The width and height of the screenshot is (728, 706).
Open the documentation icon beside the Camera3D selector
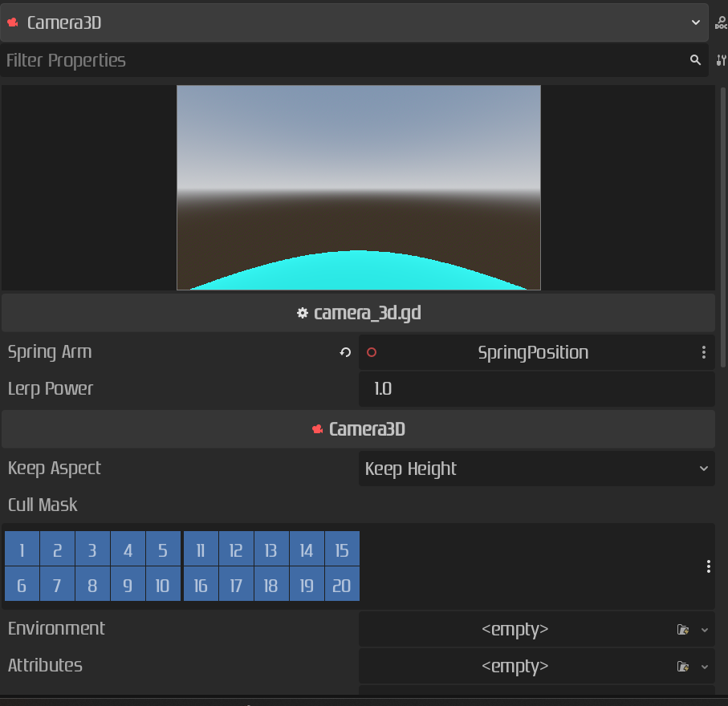point(720,22)
